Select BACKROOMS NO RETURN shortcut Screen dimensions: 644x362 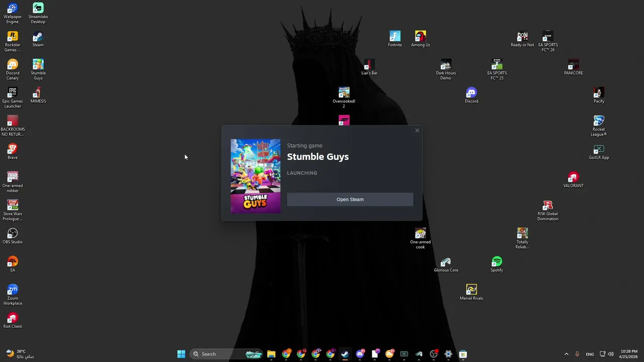(x=13, y=126)
